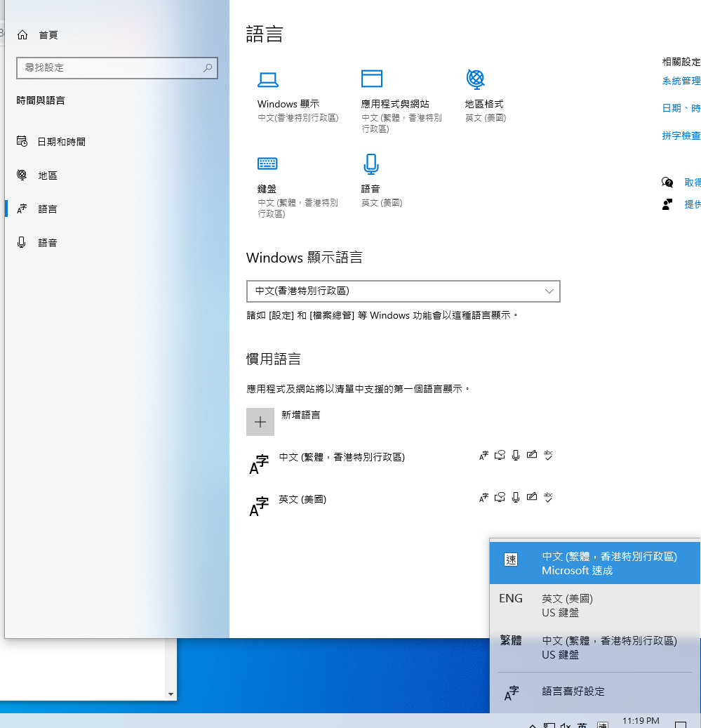The height and width of the screenshot is (728, 701).
Task: Go to the 首頁 home page
Action: (37, 35)
